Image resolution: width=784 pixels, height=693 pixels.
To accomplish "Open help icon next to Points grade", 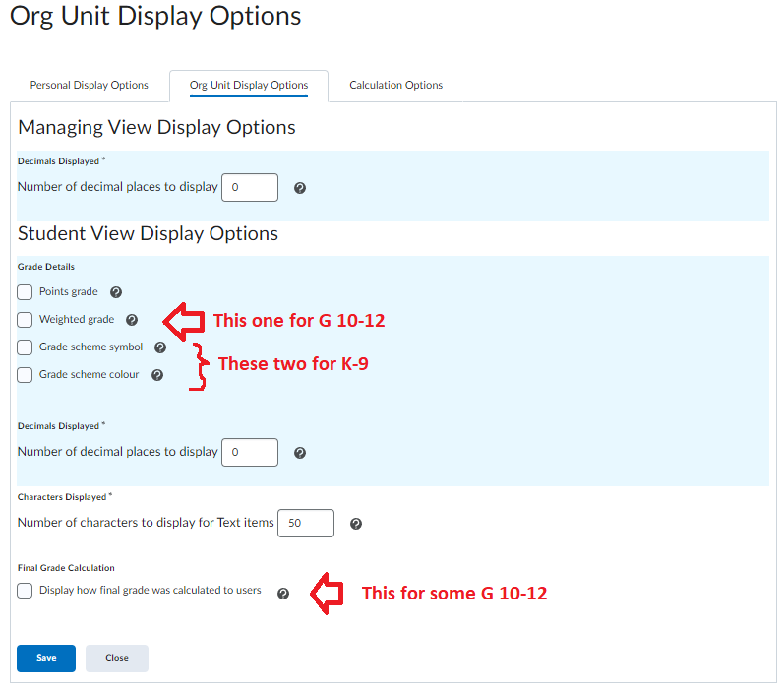I will pyautogui.click(x=116, y=292).
